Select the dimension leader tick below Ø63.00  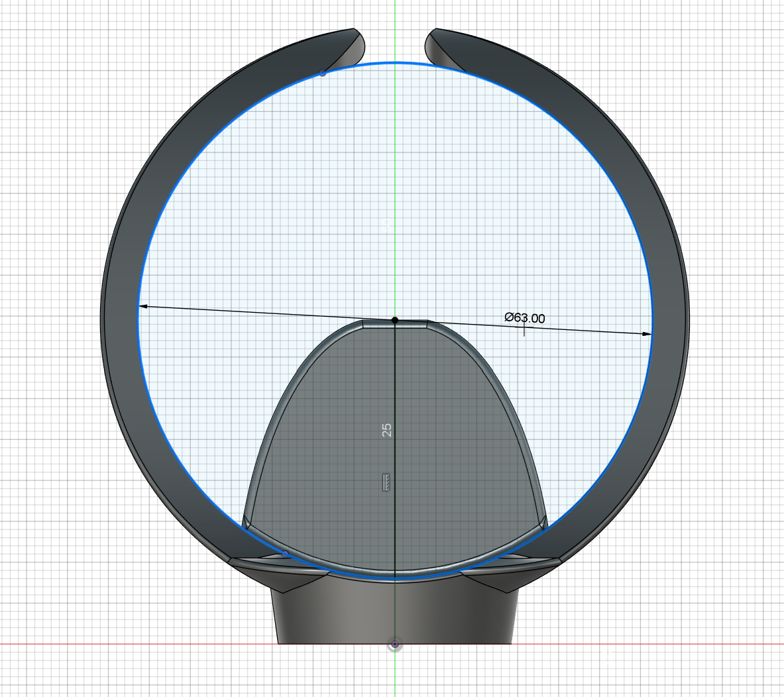pos(524,329)
